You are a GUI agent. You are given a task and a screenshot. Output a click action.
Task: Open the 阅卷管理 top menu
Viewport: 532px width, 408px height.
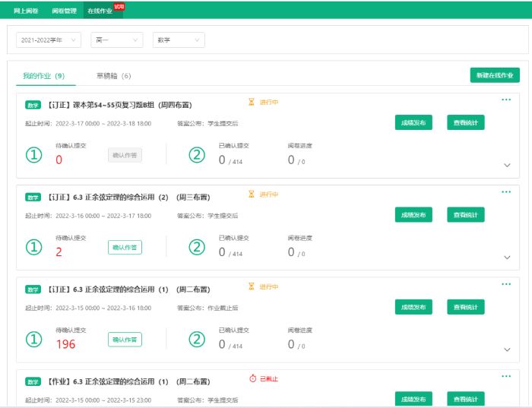(x=64, y=11)
